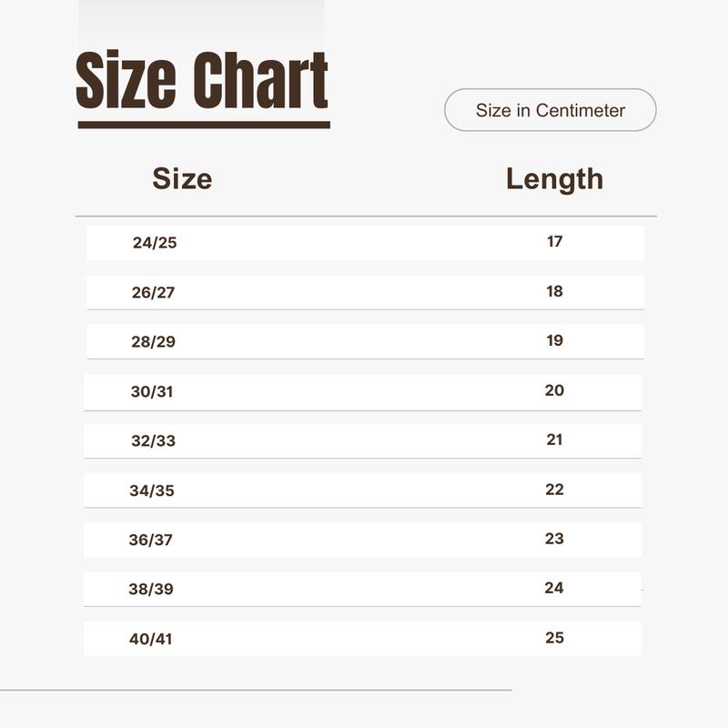
Task: Choose length value 24
Action: pos(554,587)
